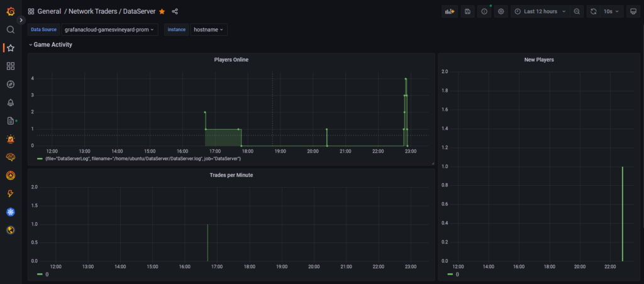
Task: Open the globe Synthetic Monitoring icon
Action: (x=11, y=230)
